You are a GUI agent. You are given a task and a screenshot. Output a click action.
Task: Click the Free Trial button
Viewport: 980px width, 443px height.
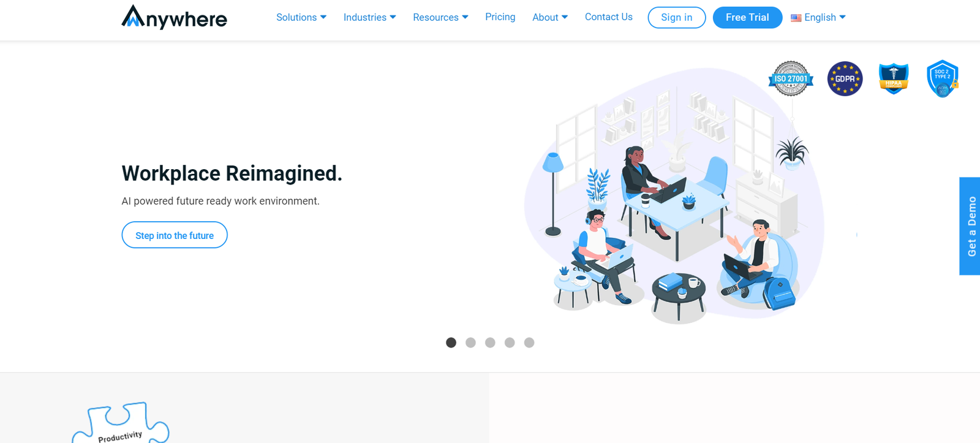pos(747,17)
